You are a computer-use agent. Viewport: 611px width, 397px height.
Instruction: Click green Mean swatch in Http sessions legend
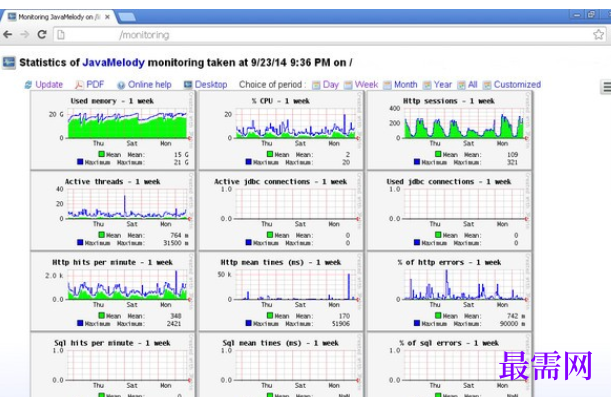438,154
